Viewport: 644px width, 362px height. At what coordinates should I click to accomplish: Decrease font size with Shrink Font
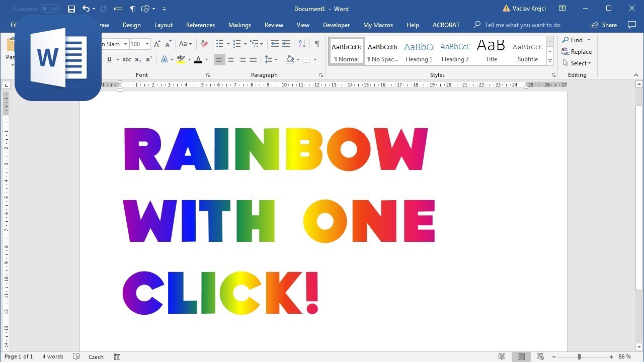169,44
